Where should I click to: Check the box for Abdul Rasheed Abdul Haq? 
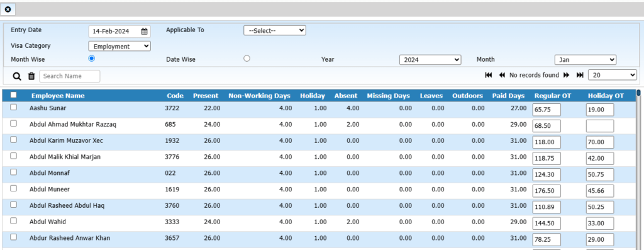pyautogui.click(x=14, y=205)
